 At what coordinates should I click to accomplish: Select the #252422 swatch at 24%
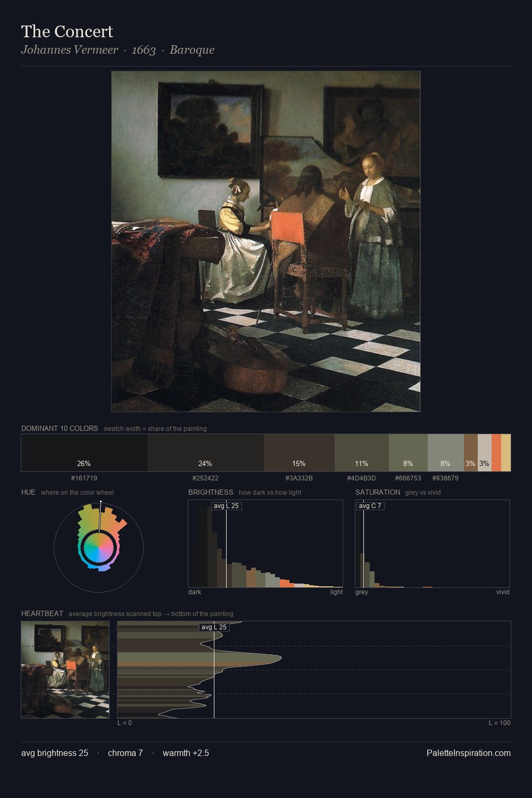pos(205,453)
